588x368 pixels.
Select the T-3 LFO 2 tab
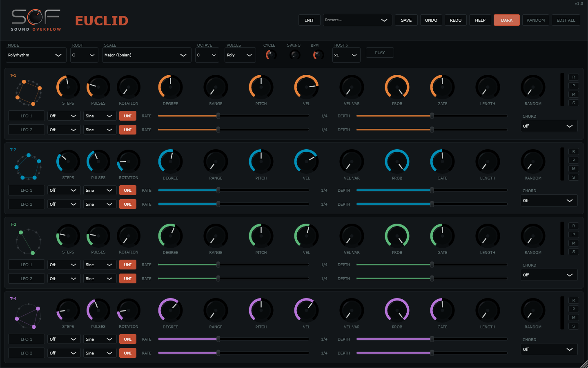click(27, 278)
